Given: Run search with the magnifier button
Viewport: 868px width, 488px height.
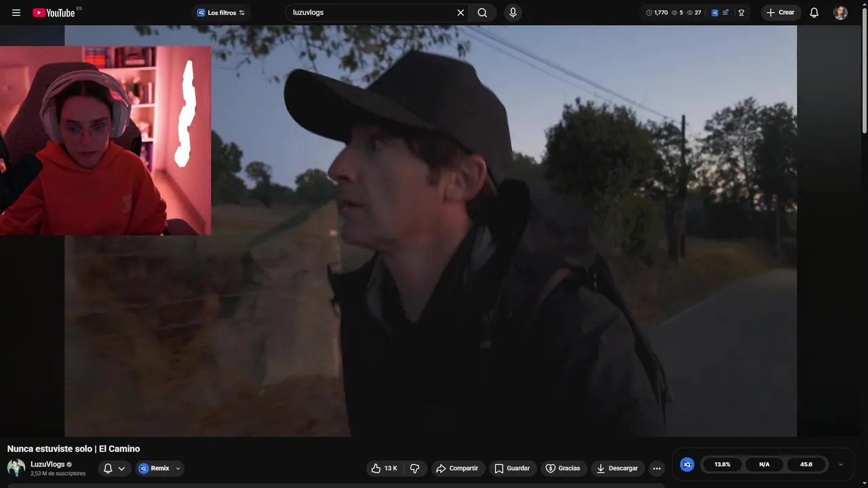Looking at the screenshot, I should click(x=482, y=13).
